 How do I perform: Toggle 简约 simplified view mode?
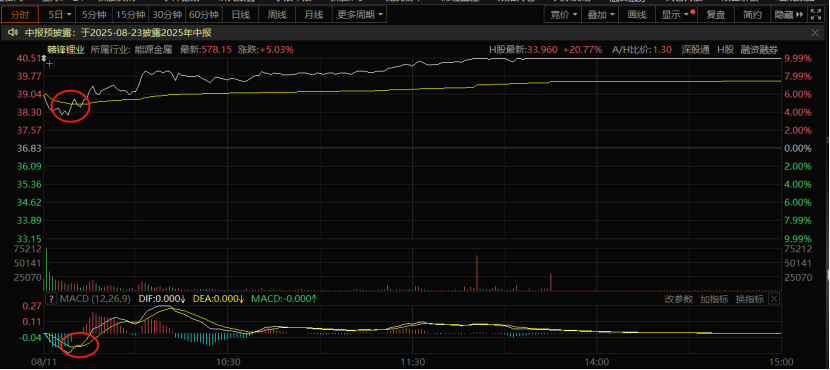pyautogui.click(x=752, y=15)
